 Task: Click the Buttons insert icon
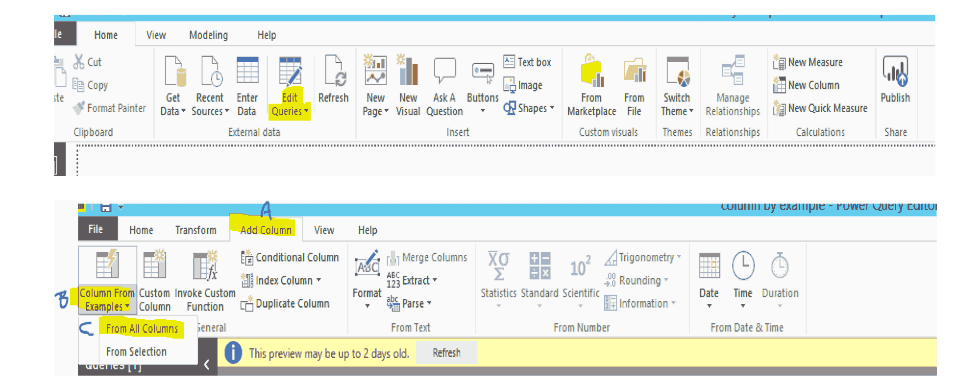click(483, 73)
